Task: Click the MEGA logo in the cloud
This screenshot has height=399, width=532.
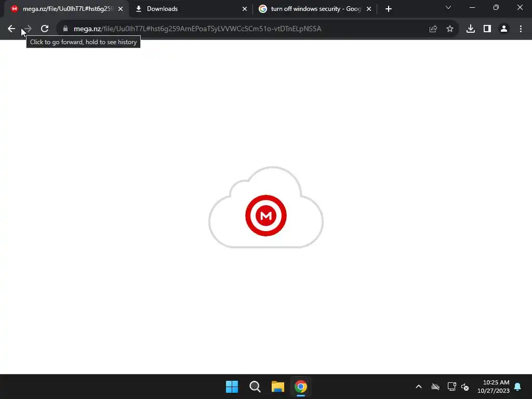Action: (x=266, y=216)
